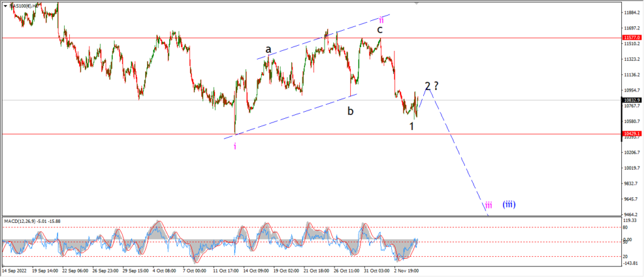Click the blue '(iii)' wave label

tap(509, 204)
